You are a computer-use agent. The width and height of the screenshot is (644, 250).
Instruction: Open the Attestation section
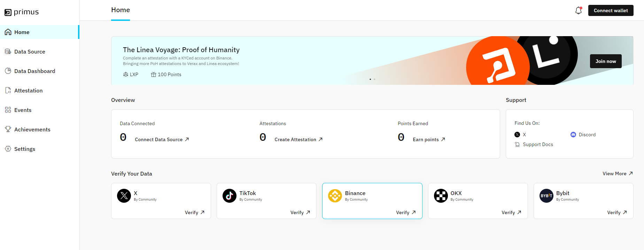[x=28, y=91]
